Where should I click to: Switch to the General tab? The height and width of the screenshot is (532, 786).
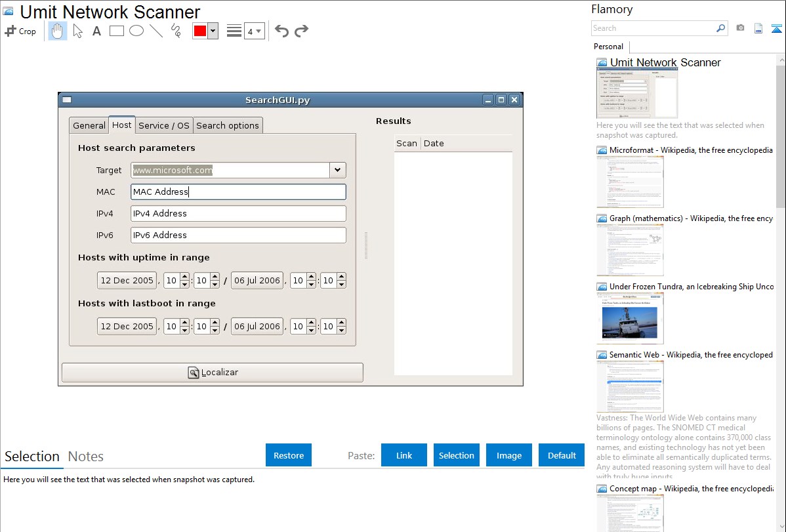89,125
